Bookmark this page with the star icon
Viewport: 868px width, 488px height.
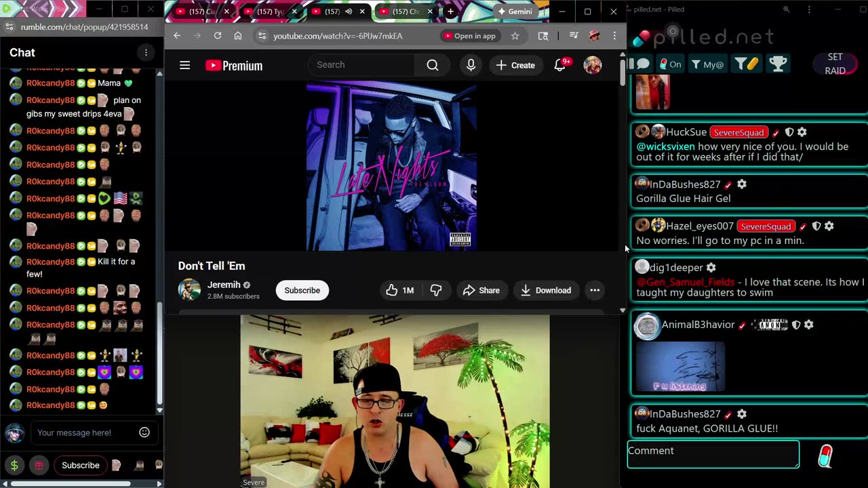tap(515, 36)
